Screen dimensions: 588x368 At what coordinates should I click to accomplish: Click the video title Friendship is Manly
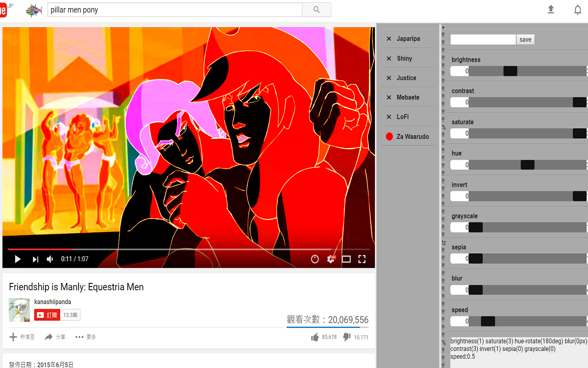tap(76, 287)
